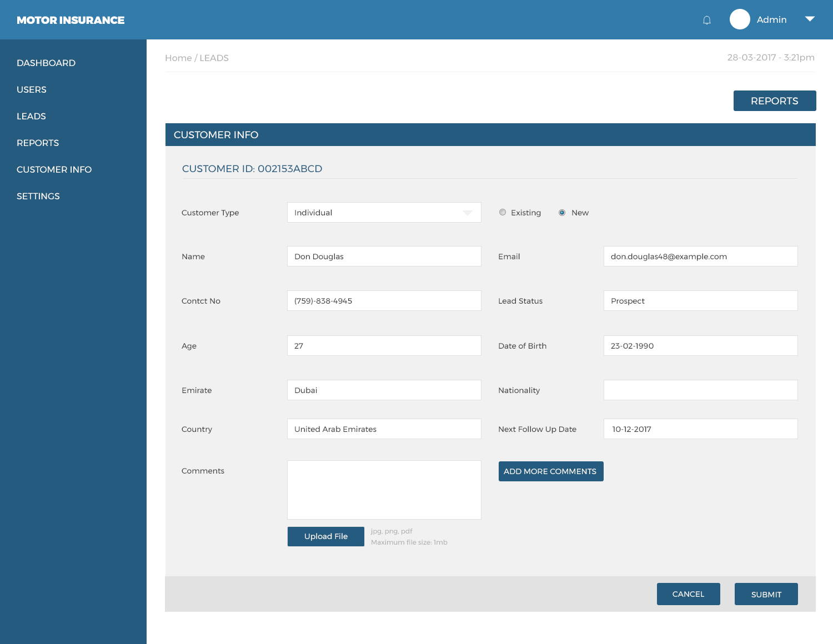
Task: Open Leads in the sidebar menu
Action: click(x=31, y=116)
